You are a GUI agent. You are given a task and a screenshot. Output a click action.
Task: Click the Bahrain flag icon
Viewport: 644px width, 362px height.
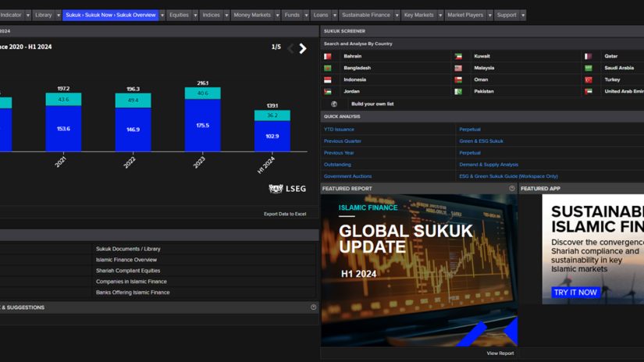(x=327, y=56)
